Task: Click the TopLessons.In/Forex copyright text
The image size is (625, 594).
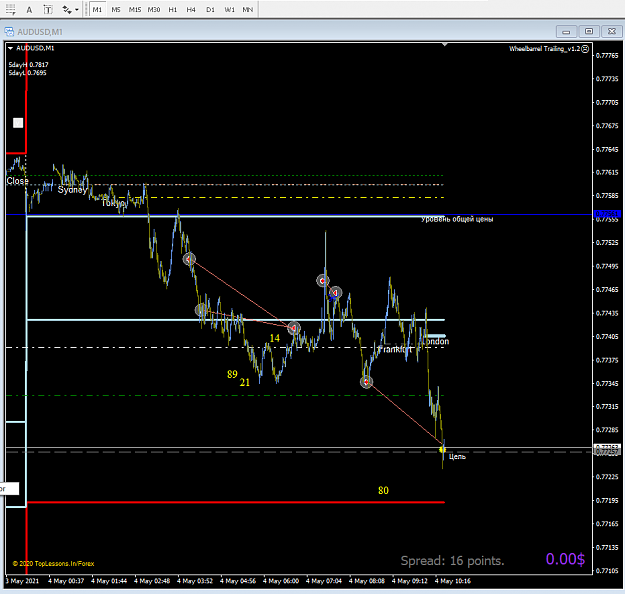Action: click(53, 563)
